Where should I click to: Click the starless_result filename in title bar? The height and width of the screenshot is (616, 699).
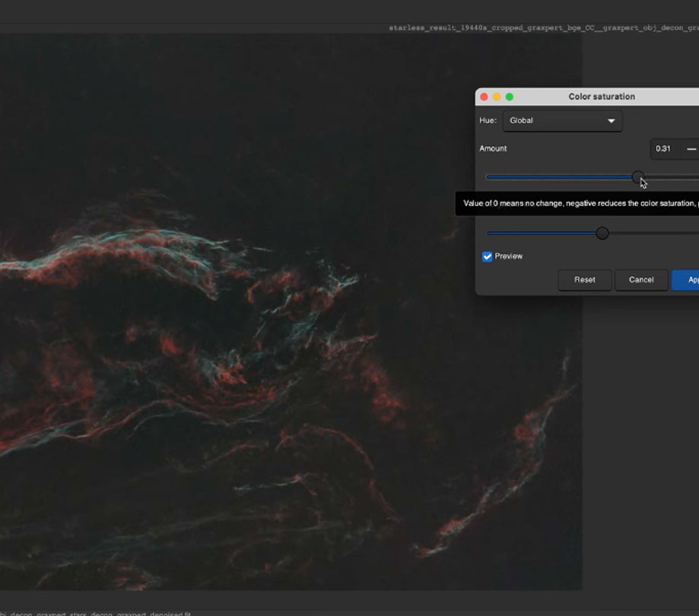tap(542, 27)
